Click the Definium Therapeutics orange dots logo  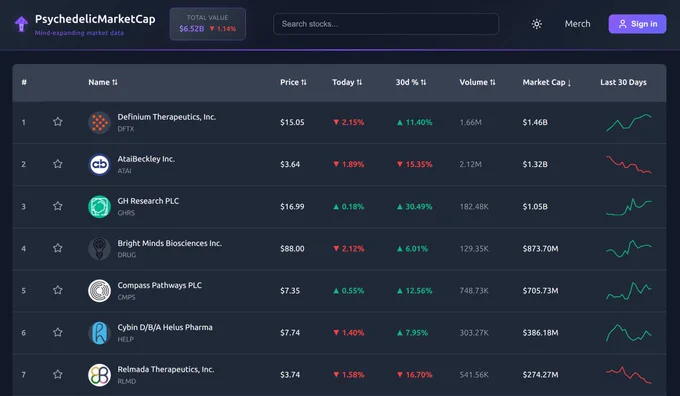click(x=99, y=122)
